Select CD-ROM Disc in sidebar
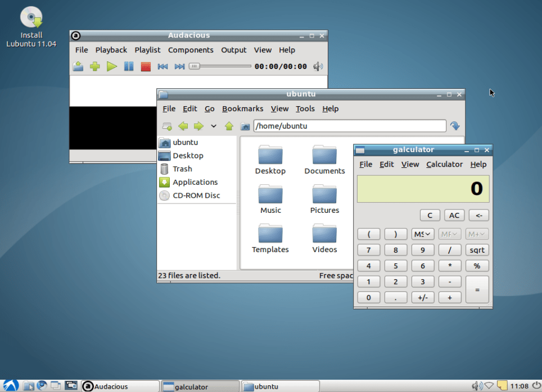 click(x=197, y=195)
